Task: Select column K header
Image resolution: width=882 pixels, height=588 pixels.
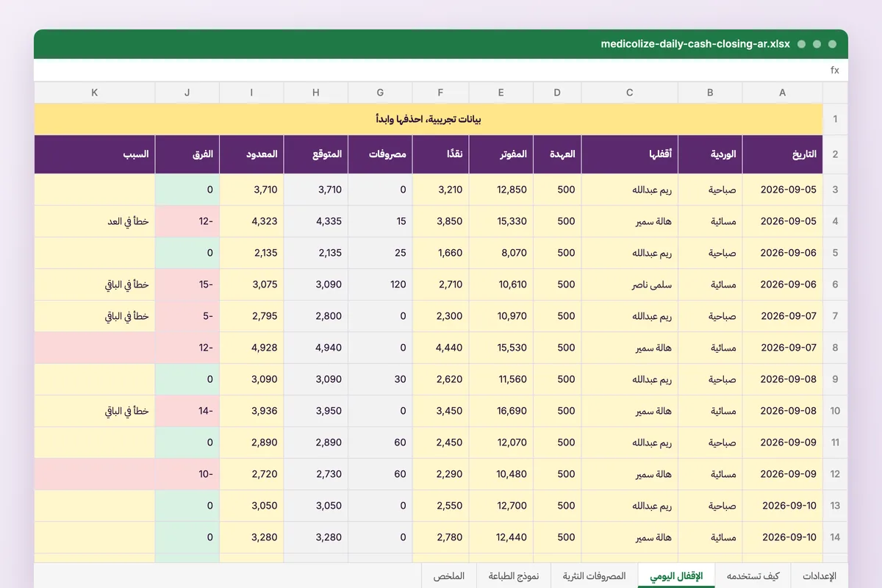Action: (95, 93)
